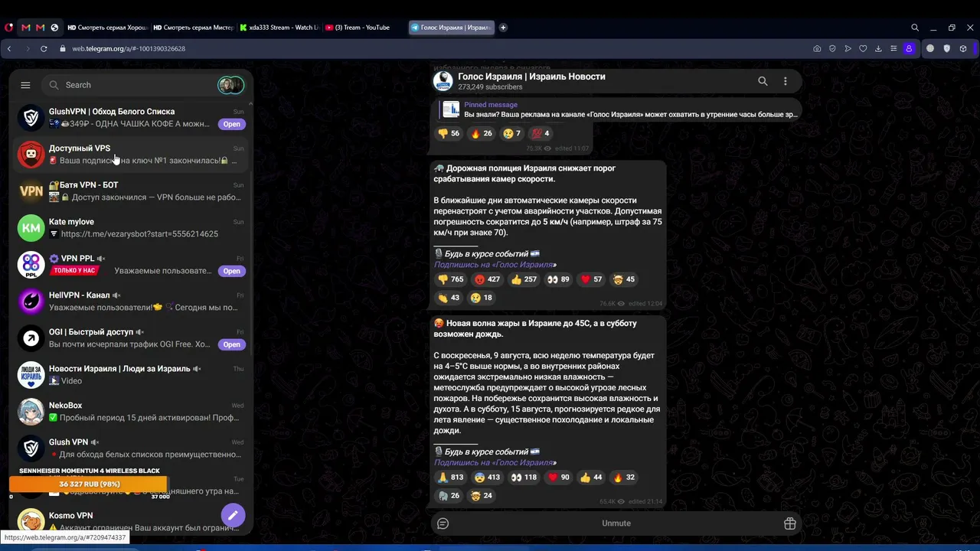
Task: Select the Батя VPN - БОТ chat
Action: 131,191
